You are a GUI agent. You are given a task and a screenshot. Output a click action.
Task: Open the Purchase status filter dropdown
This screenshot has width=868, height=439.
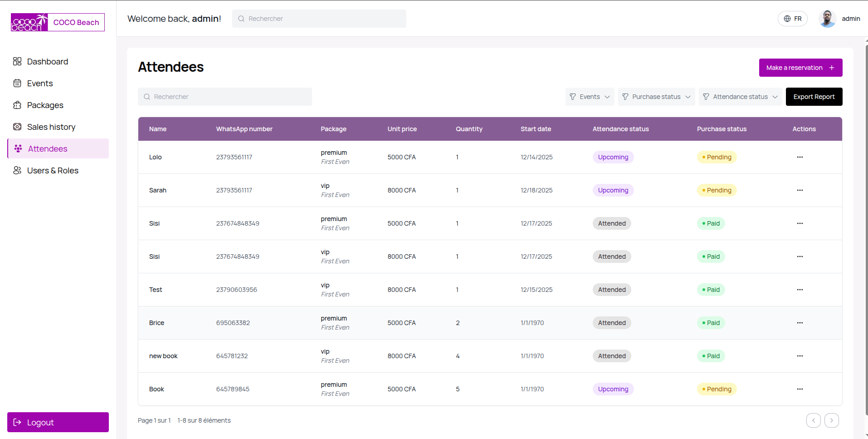[656, 97]
